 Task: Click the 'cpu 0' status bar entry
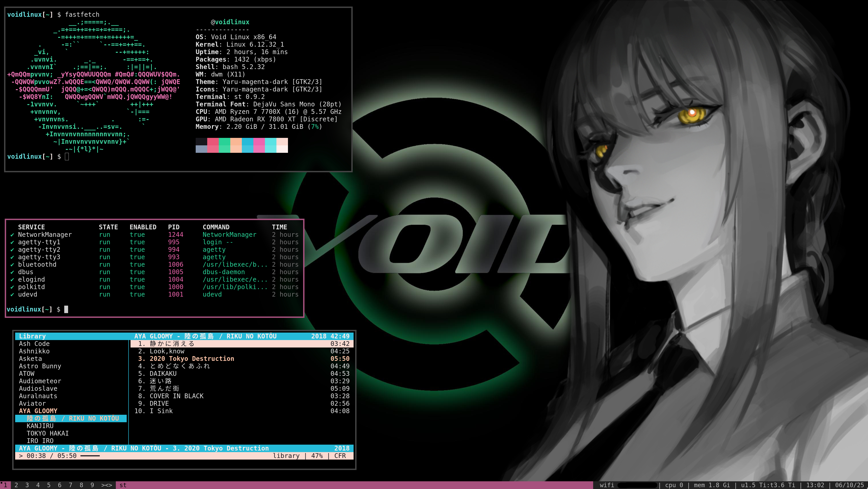(x=674, y=485)
